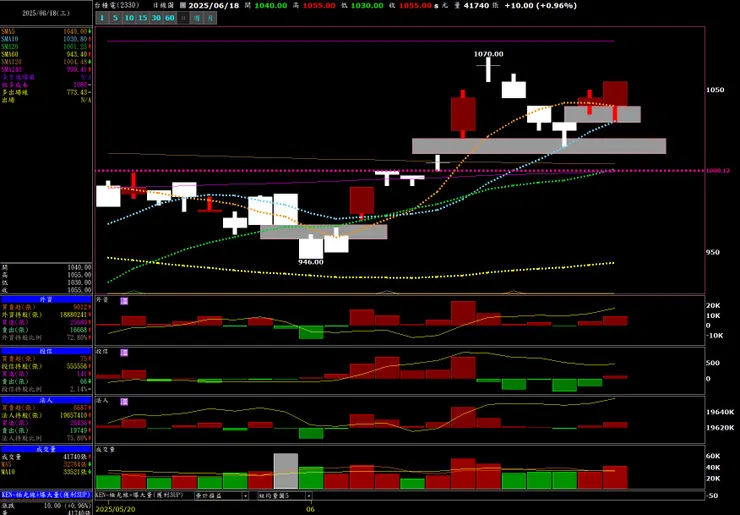The image size is (740, 515).
Task: Click the blue 投信 panel header
Action: [x=46, y=351]
